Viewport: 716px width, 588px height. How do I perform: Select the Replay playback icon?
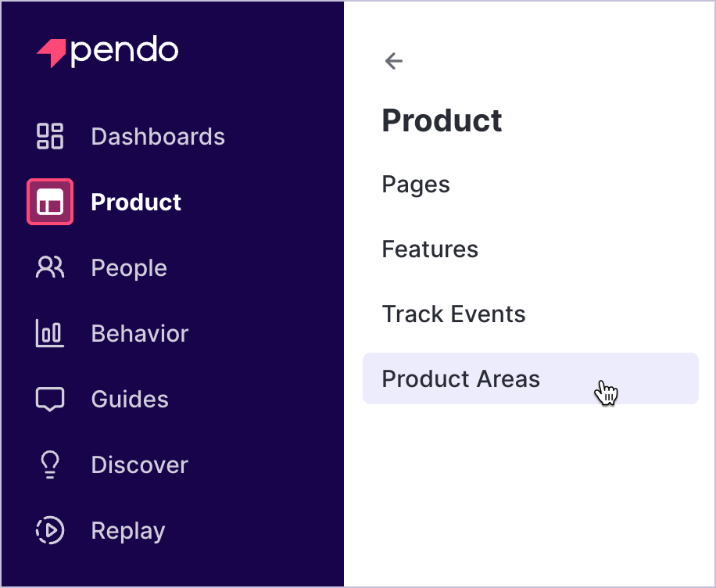49,530
